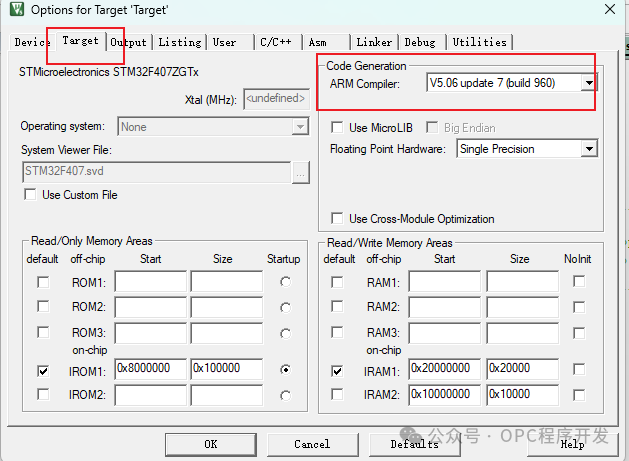Select the Linker tab
The image size is (629, 461).
374,42
